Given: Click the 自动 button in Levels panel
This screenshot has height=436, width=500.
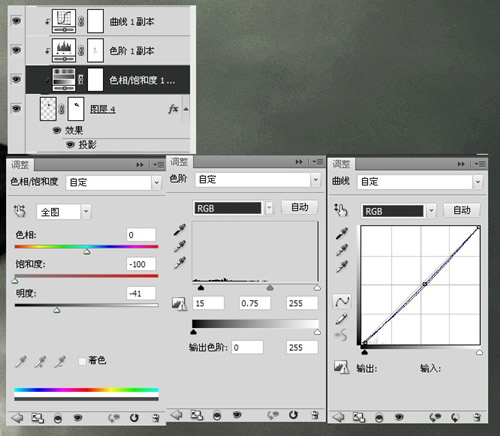Looking at the screenshot, I should click(x=300, y=207).
